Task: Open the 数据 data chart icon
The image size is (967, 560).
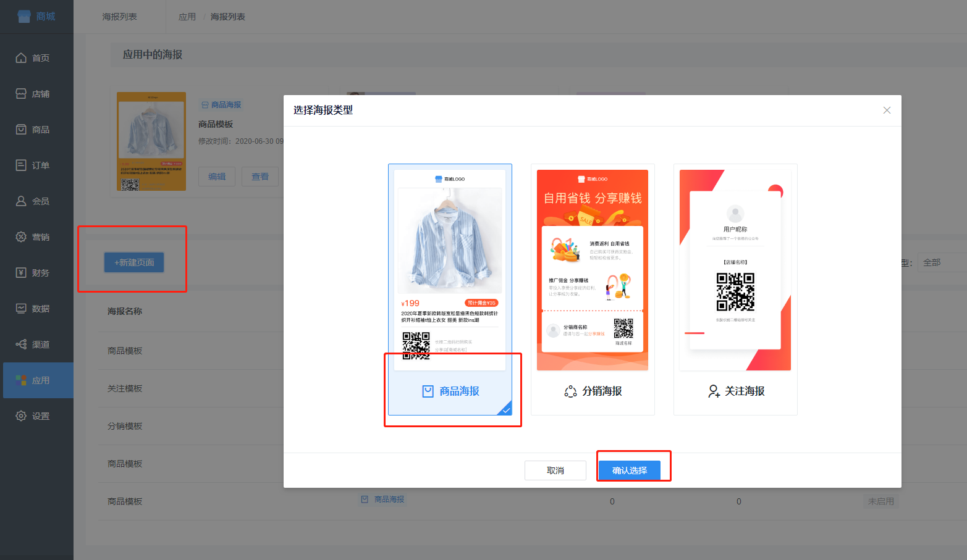Action: (x=21, y=309)
